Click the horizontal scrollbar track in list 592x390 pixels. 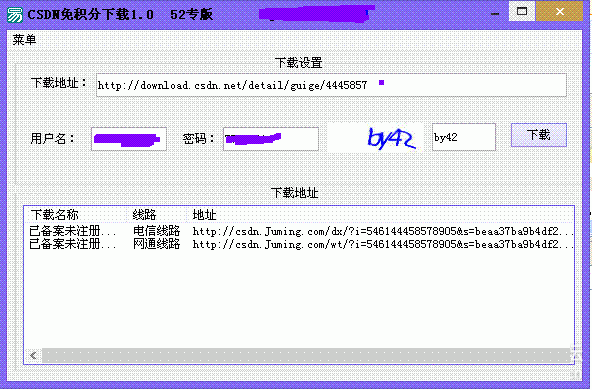(x=306, y=355)
